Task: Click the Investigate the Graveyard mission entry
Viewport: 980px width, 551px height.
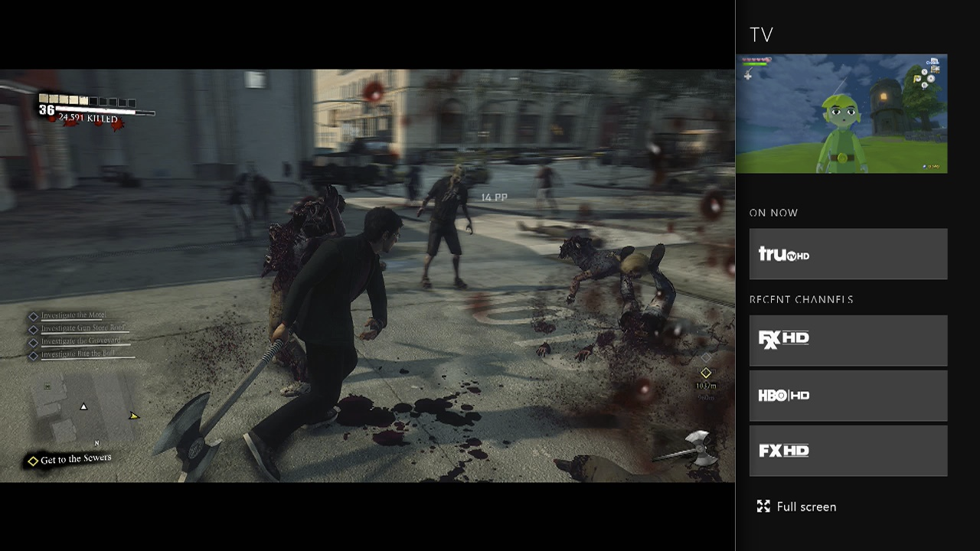Action: click(80, 341)
